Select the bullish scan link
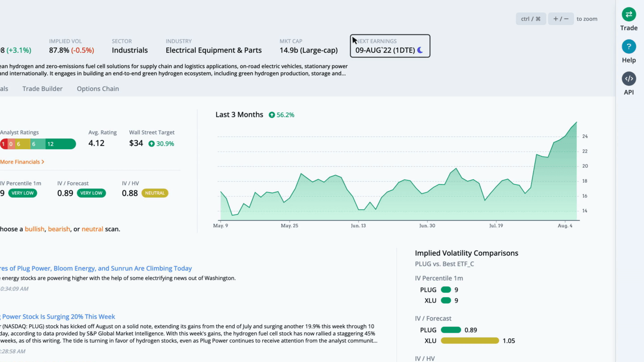The image size is (644, 362). 34,229
